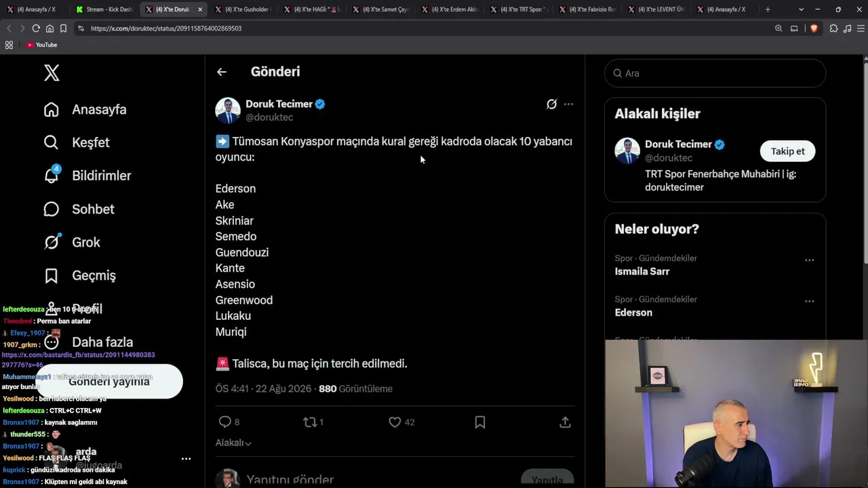Open Doruk Tecimer avatar in Alakalı kişiler
The width and height of the screenshot is (868, 488).
[x=627, y=150]
